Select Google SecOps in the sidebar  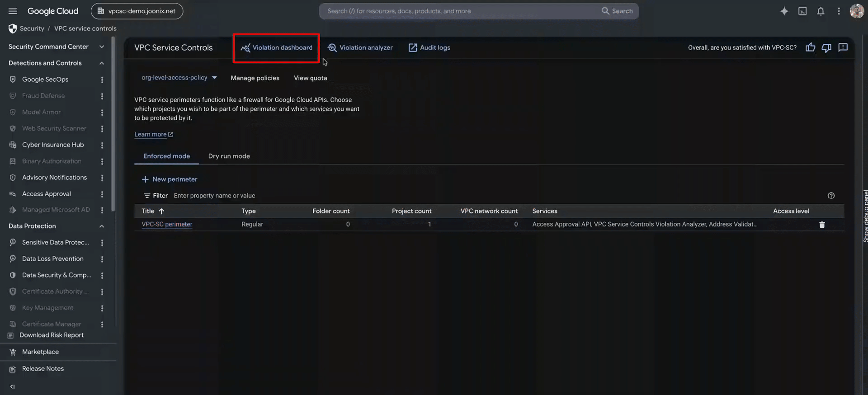[45, 80]
